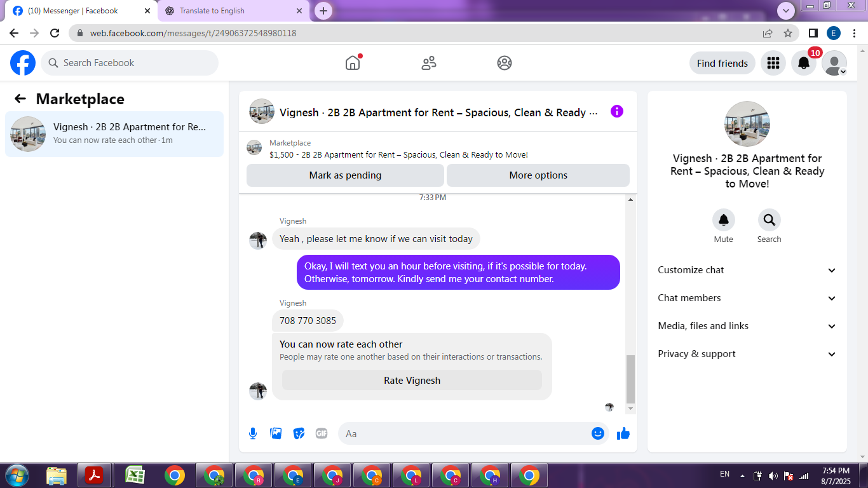
Task: Open a new browser tab
Action: click(323, 11)
